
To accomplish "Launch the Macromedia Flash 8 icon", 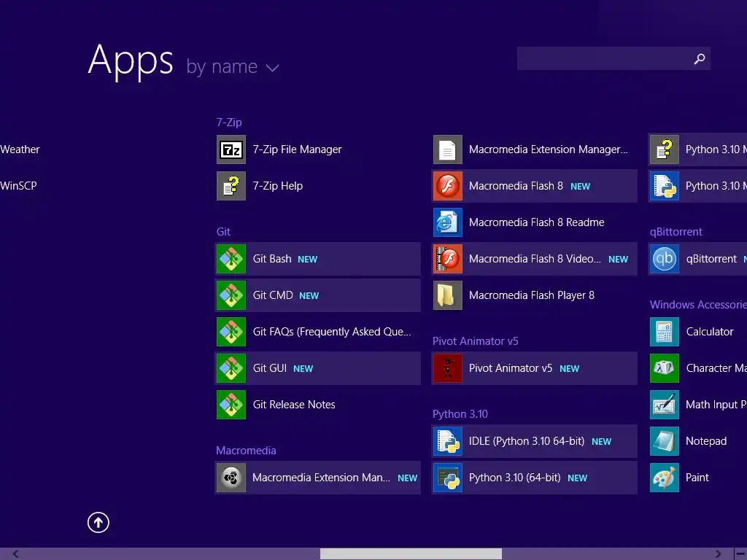I will click(447, 186).
